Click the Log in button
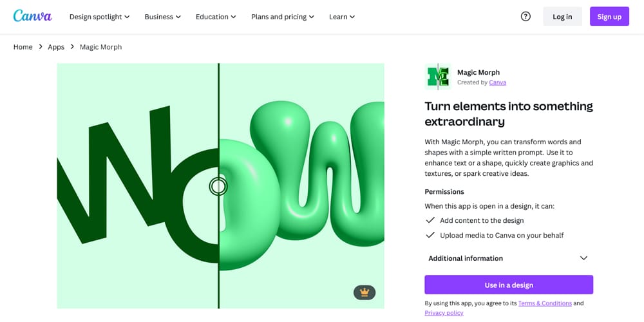Screen dimensions: 644x322 tap(562, 17)
